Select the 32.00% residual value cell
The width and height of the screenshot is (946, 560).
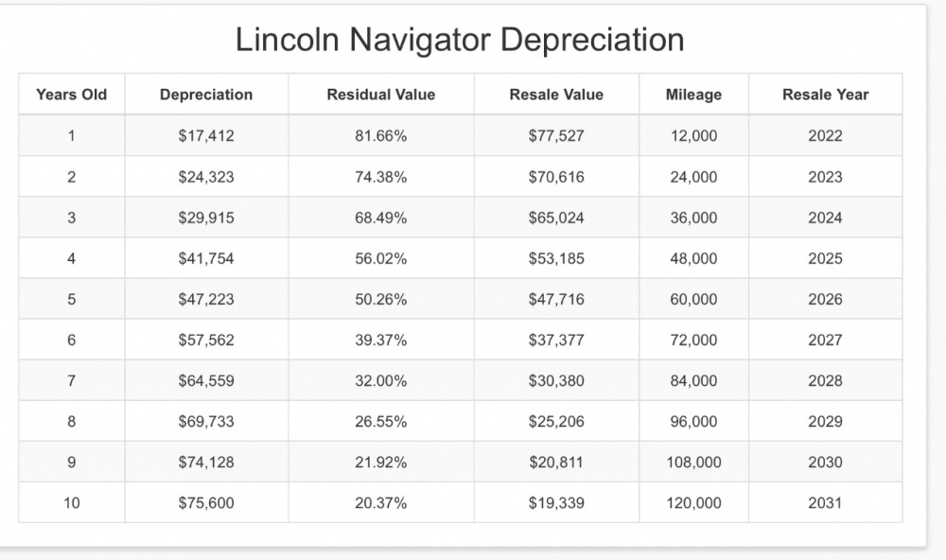pyautogui.click(x=381, y=381)
